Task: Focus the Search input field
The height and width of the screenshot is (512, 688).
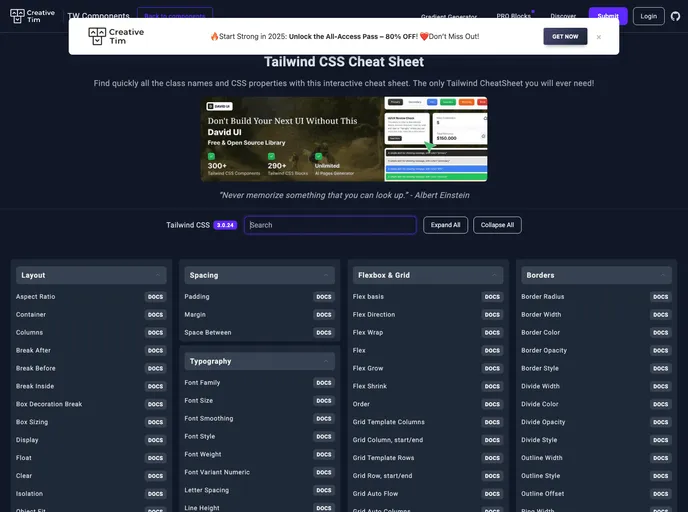Action: click(x=330, y=225)
